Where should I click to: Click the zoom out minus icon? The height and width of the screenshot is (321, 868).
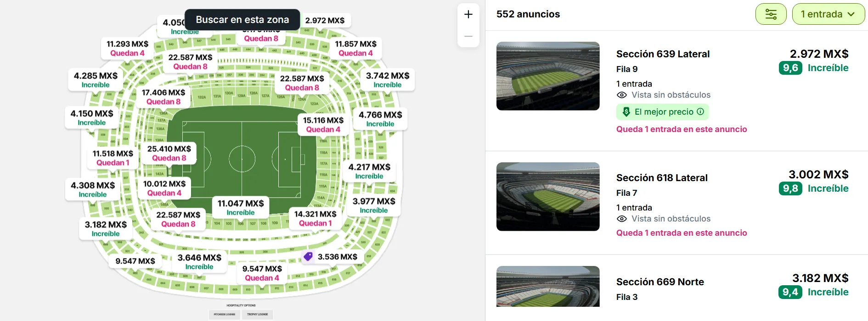468,36
